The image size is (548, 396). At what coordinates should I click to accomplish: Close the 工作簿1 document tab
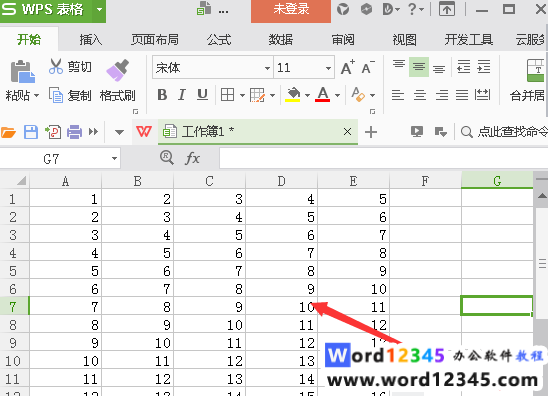(x=347, y=132)
